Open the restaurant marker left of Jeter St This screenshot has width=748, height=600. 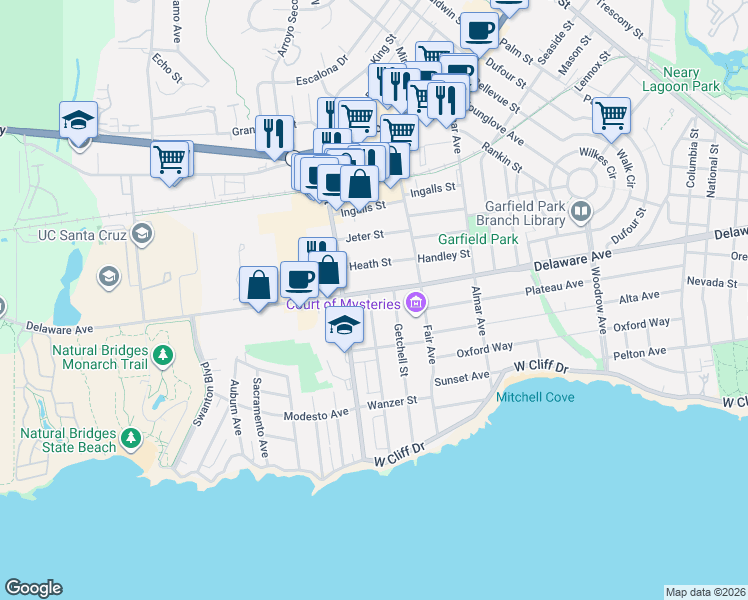click(x=317, y=247)
